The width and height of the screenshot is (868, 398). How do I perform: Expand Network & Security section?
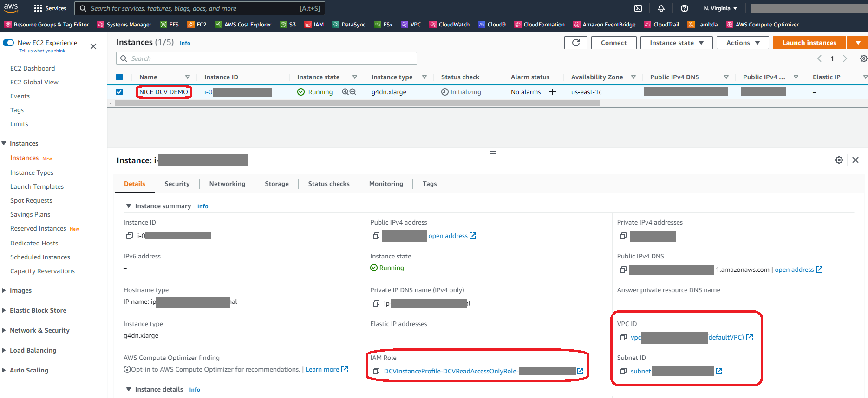pos(4,330)
